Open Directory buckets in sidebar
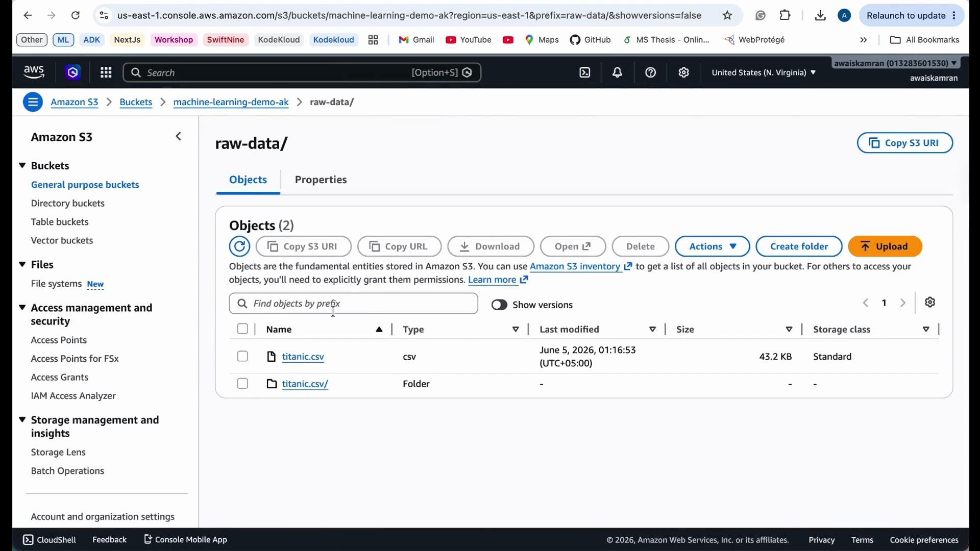The image size is (980, 551). tap(68, 204)
